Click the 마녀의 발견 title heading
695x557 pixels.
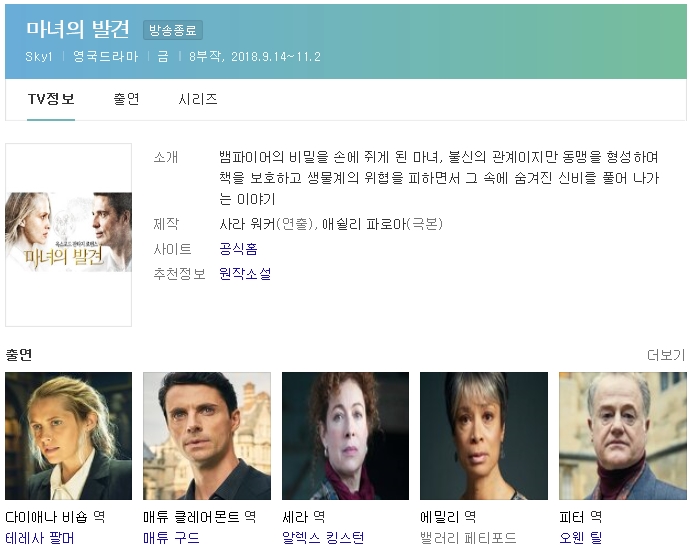[78, 29]
